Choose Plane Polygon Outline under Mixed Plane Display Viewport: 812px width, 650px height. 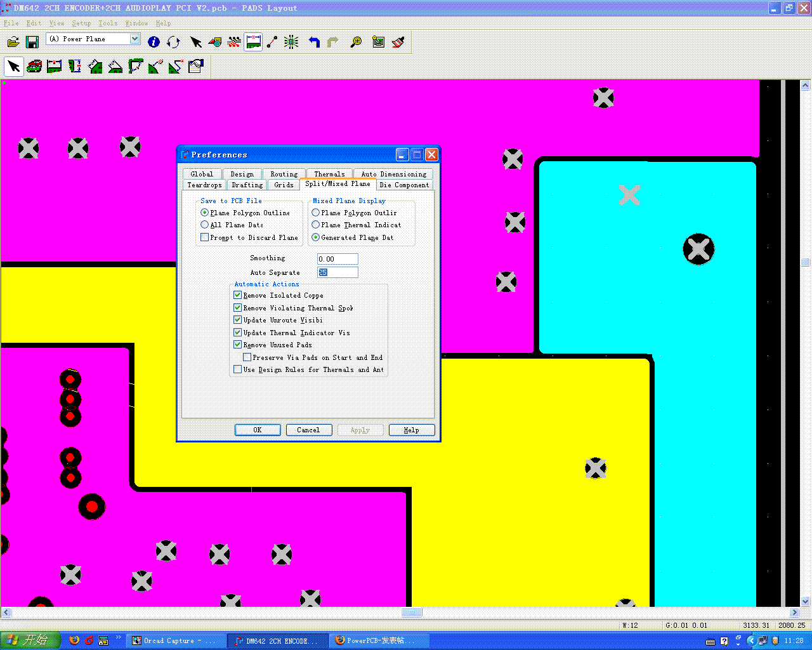point(315,213)
